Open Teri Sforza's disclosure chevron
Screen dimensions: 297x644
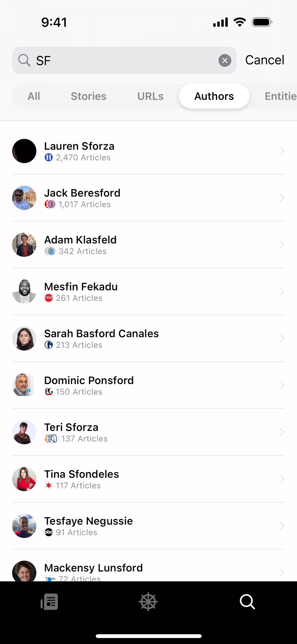point(282,432)
